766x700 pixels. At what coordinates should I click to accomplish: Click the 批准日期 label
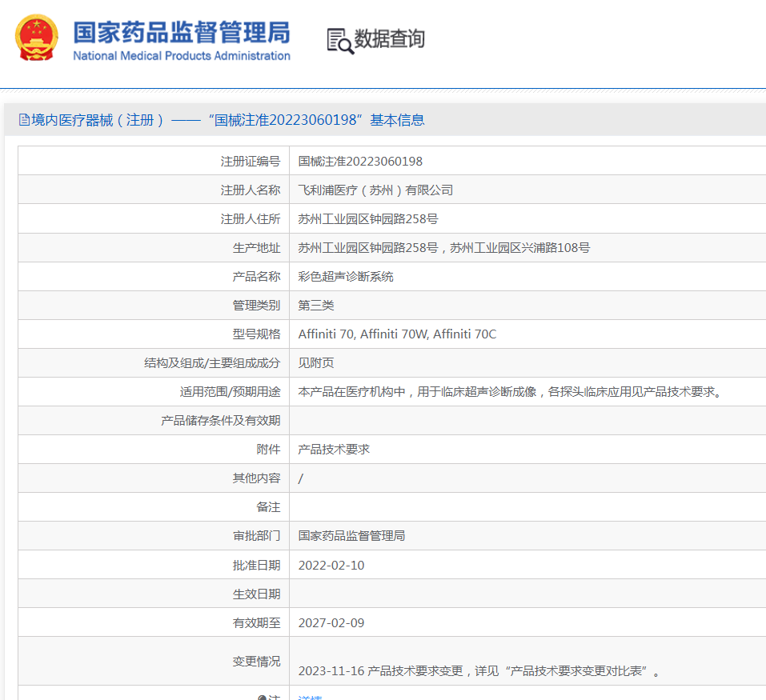pyautogui.click(x=256, y=566)
